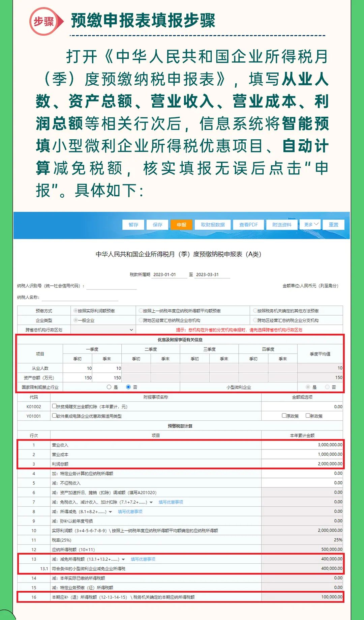Screen dimensions: 364x620
Task: Click row 16 本期应补(退)所得税额 100,000.00
Action: (x=302, y=597)
